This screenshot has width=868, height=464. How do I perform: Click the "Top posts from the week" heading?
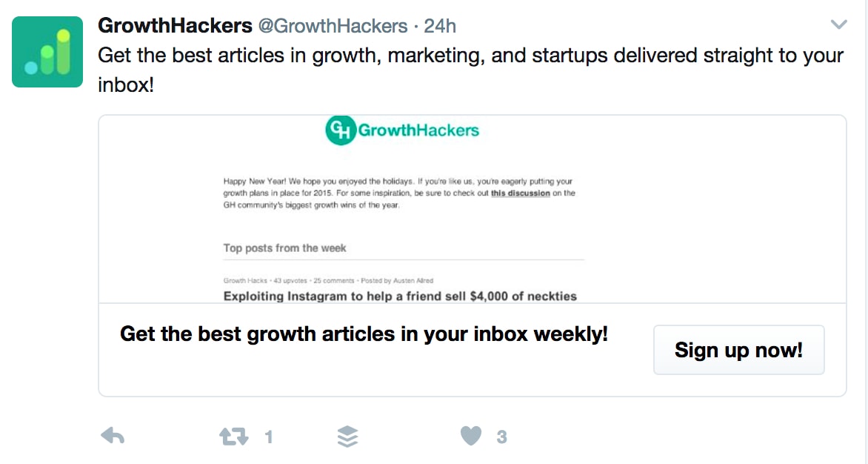(284, 248)
